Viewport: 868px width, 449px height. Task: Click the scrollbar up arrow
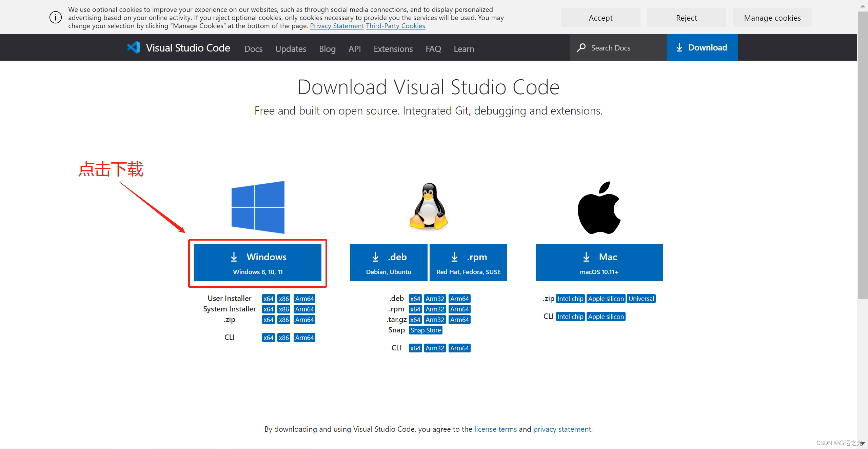pyautogui.click(x=863, y=6)
